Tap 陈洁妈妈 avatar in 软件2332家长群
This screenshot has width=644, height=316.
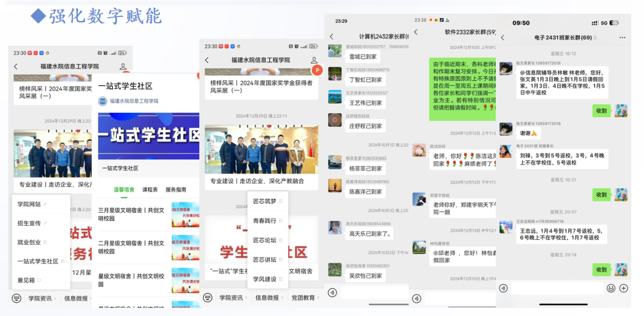419,150
